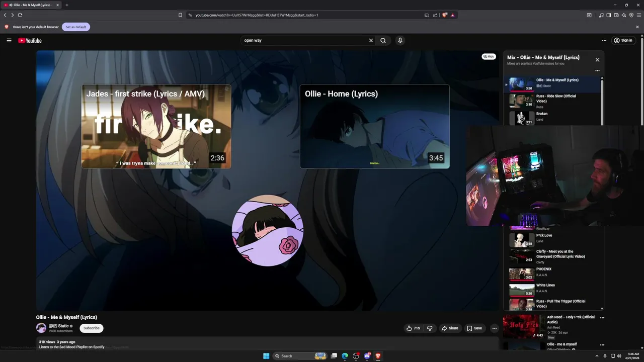644x362 pixels.
Task: Open Ash Reed – Holy F*ck recommended video
Action: point(549,327)
